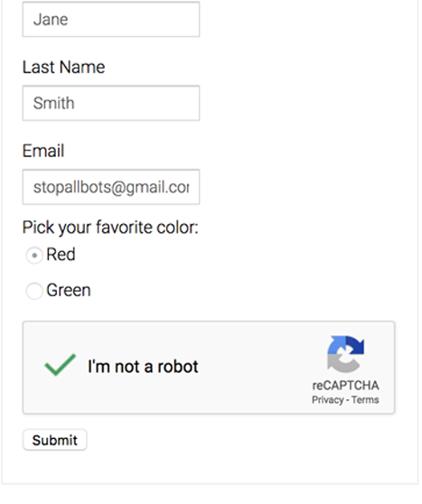Click the "Last Name" field label
Screen dimensions: 422x504
click(63, 67)
